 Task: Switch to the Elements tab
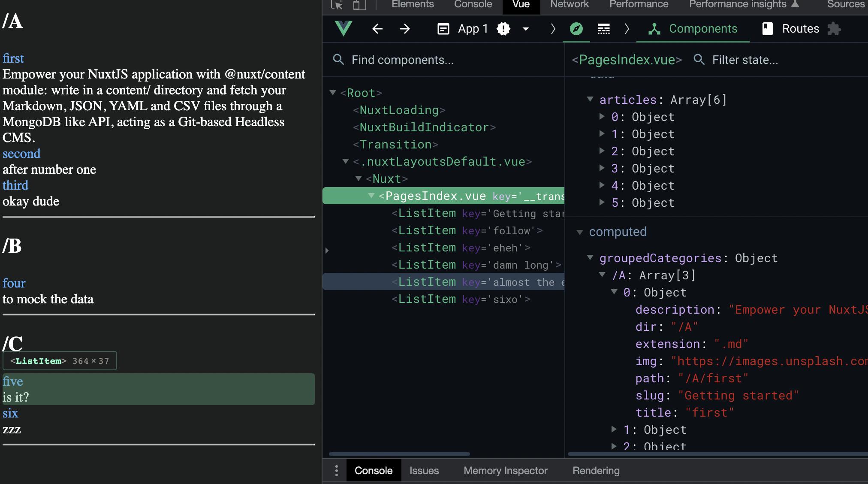413,4
